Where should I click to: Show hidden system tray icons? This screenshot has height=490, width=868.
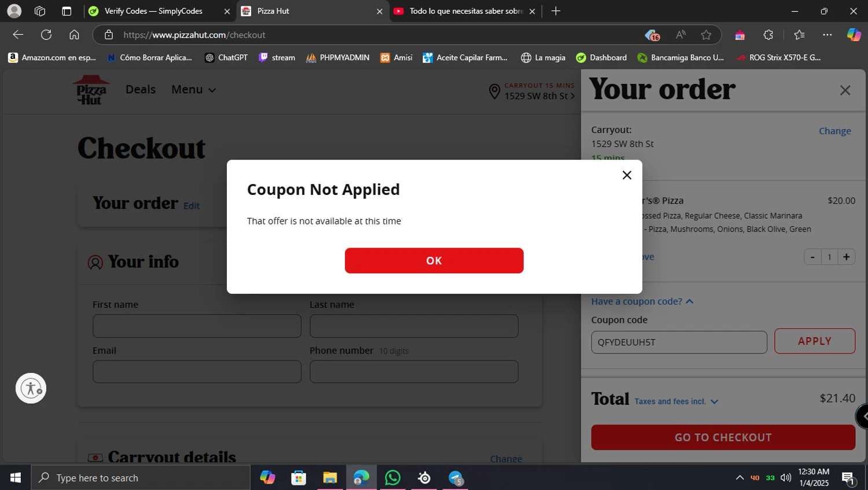[x=740, y=478]
